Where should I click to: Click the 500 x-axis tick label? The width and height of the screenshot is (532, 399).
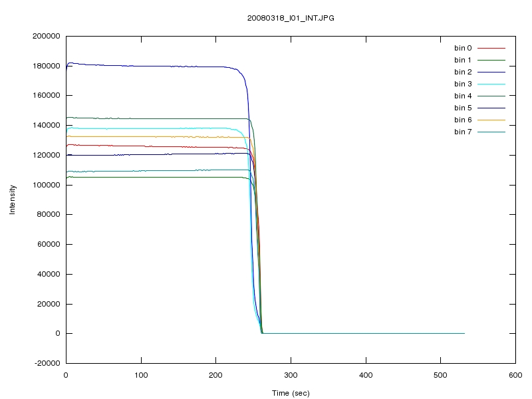pos(440,375)
